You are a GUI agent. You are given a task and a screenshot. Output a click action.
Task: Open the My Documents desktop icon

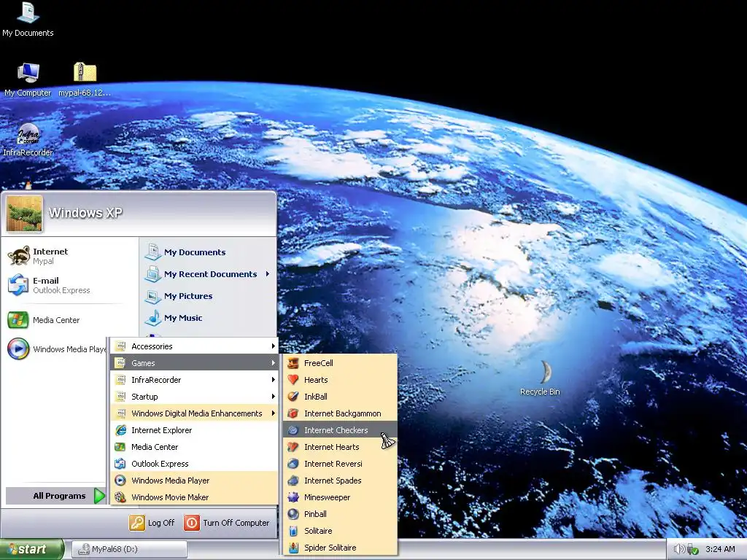point(28,19)
